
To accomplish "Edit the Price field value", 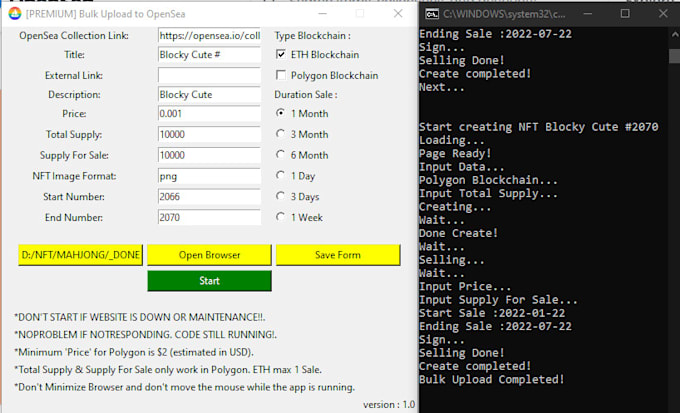I will click(209, 115).
